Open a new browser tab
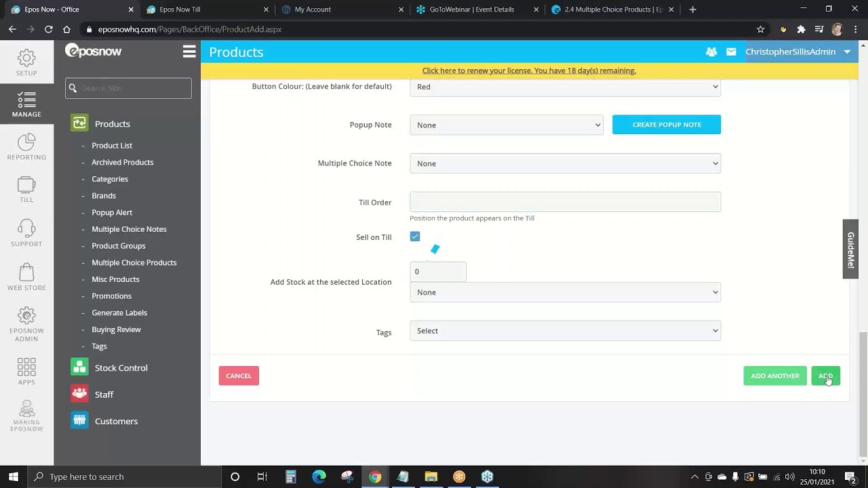Image resolution: width=868 pixels, height=488 pixels. (692, 9)
